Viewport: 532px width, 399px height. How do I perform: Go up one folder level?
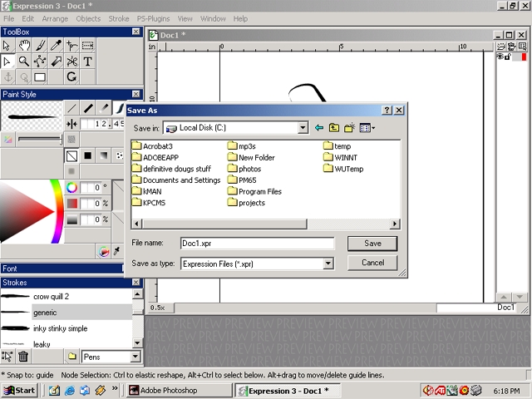(334, 128)
